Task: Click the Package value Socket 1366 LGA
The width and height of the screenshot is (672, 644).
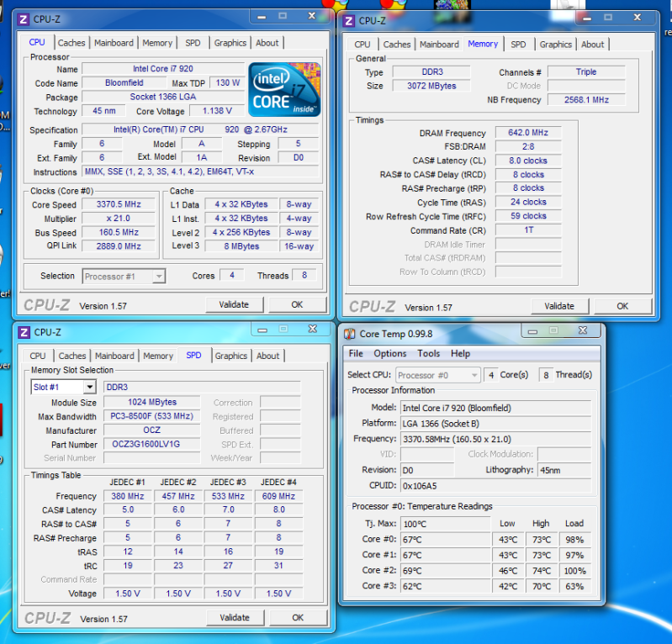Action: pyautogui.click(x=163, y=97)
